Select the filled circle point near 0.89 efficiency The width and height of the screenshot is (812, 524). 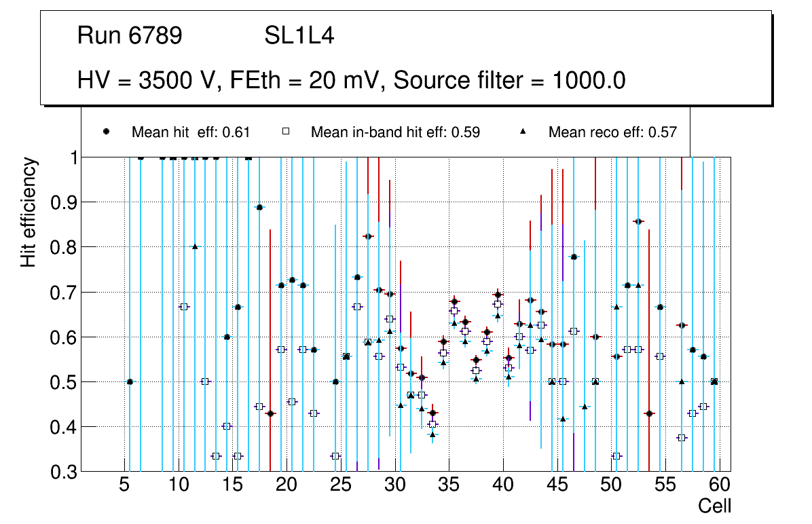pos(259,207)
